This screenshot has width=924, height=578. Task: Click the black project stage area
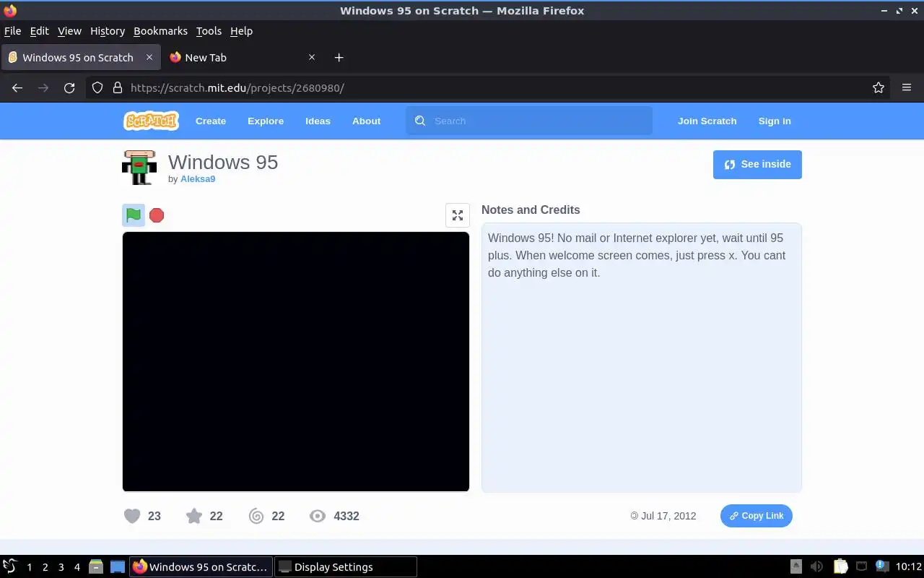point(296,361)
